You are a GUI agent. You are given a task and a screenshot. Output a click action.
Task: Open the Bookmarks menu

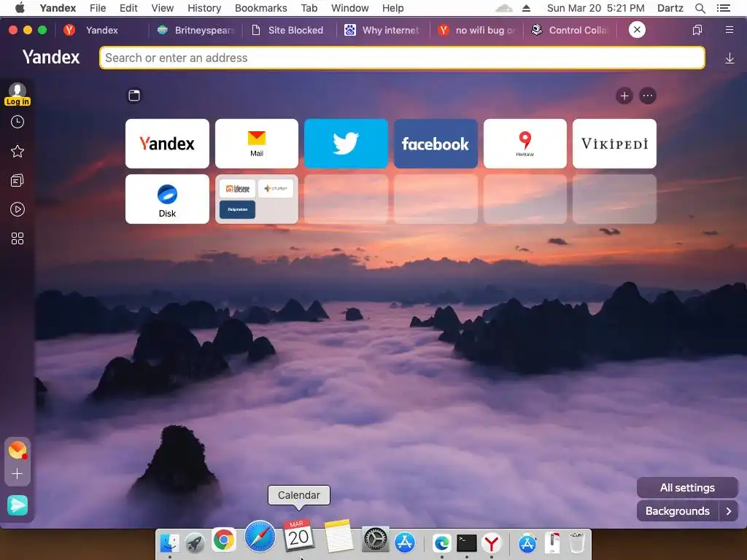click(x=260, y=8)
